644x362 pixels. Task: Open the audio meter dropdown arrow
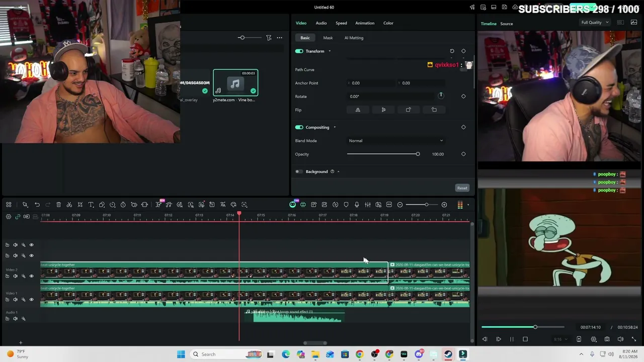point(468,205)
